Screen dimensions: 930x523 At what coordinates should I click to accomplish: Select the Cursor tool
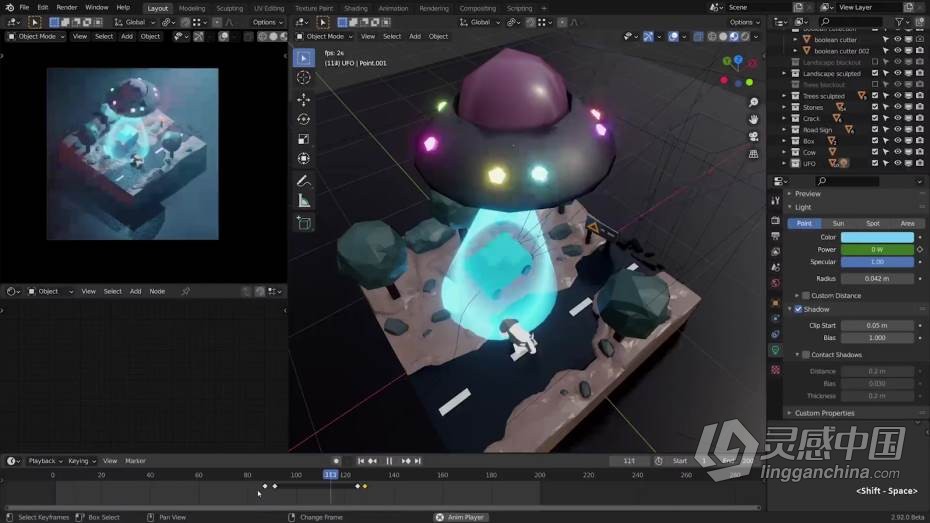pos(304,78)
